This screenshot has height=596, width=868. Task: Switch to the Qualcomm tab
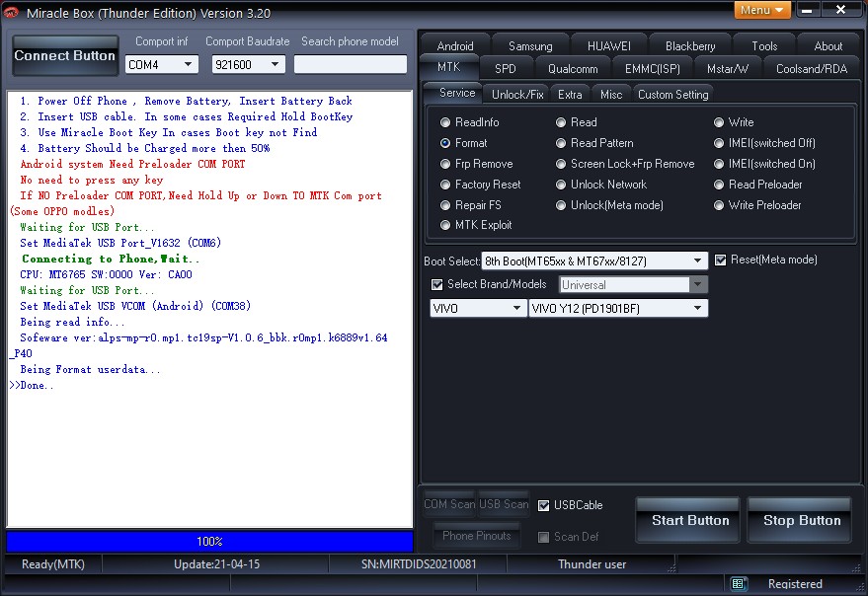point(573,69)
